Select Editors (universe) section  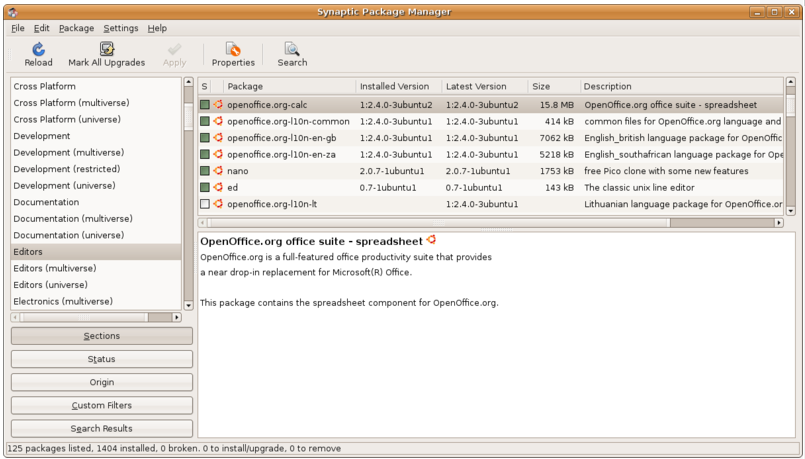[96, 284]
